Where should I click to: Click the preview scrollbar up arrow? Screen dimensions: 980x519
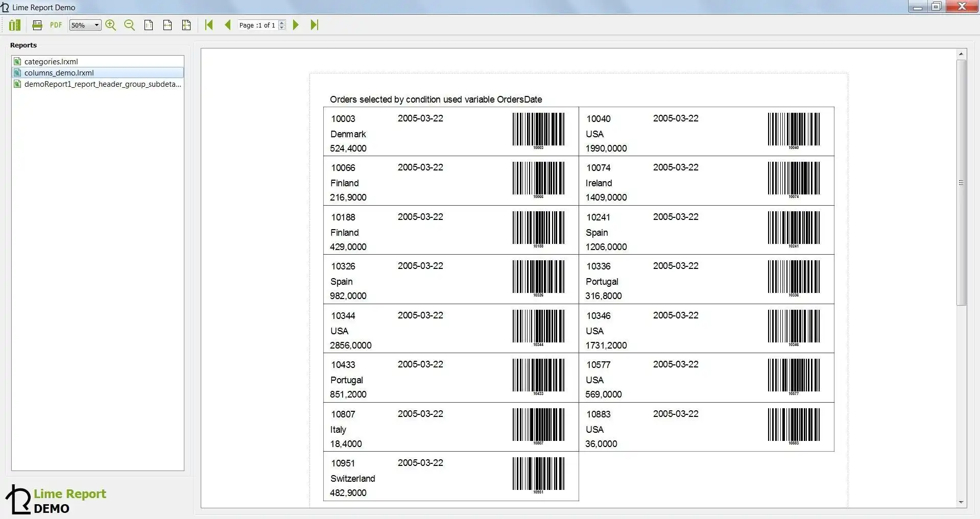[961, 54]
